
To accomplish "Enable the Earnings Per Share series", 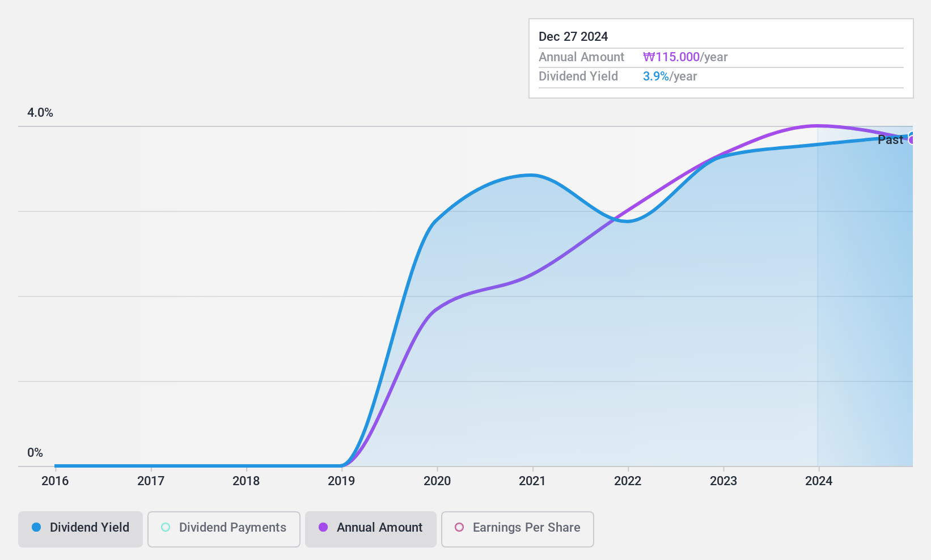I will point(518,529).
